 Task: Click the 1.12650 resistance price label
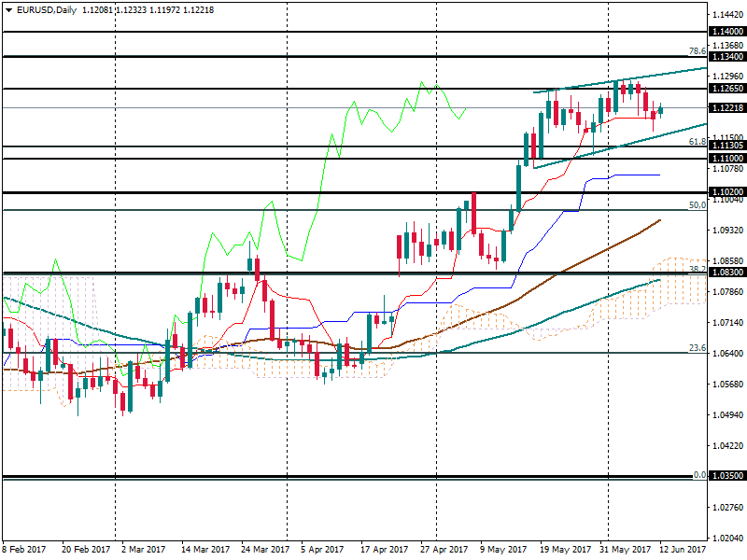pyautogui.click(x=726, y=89)
